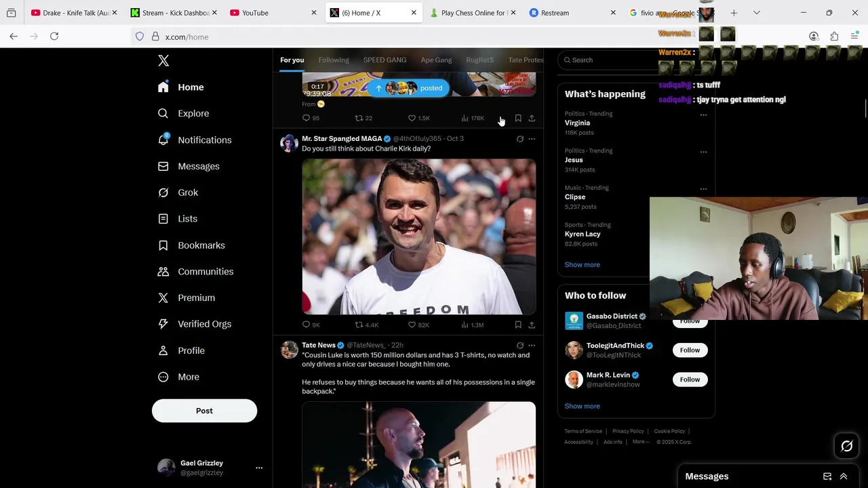Share the Mr. Star Spangled MAGA post

point(532,325)
